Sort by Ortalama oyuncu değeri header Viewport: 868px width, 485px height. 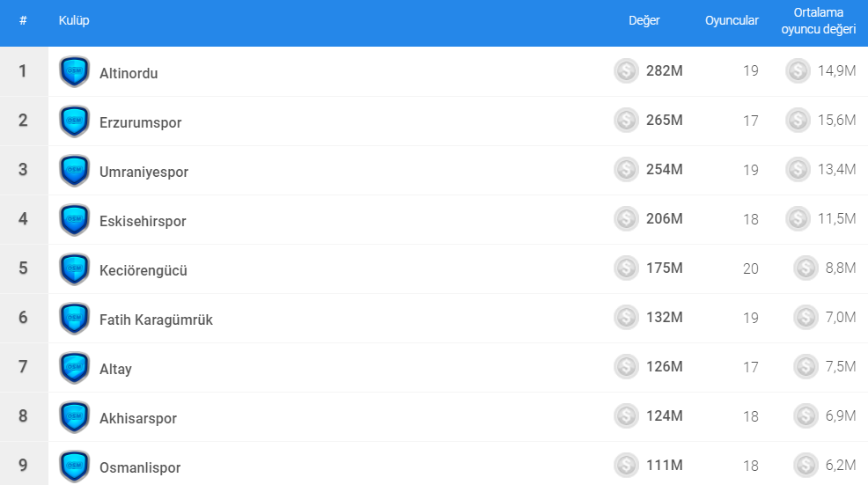click(x=818, y=21)
